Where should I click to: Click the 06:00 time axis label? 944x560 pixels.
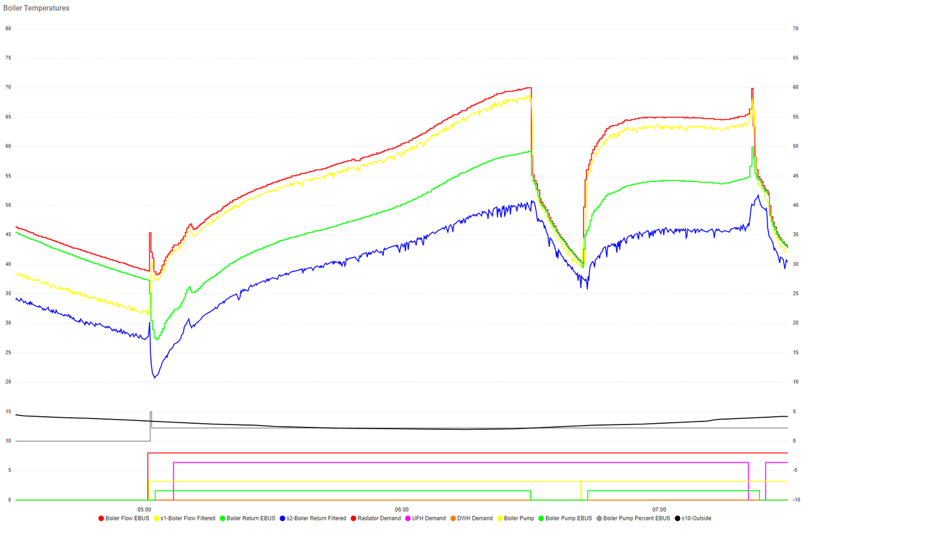click(402, 509)
